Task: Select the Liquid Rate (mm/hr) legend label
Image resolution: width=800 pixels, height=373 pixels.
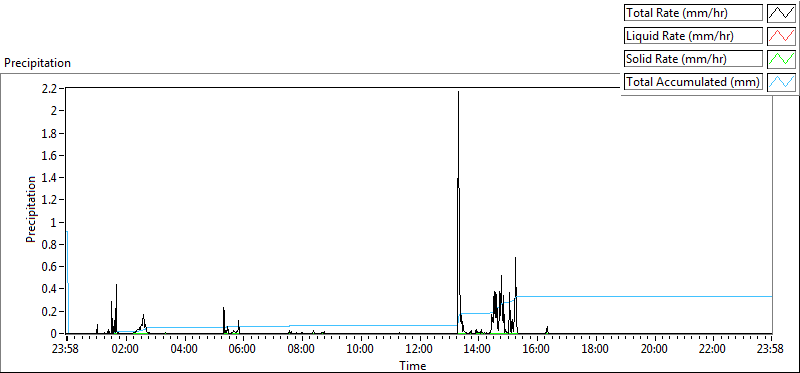Action: point(693,36)
